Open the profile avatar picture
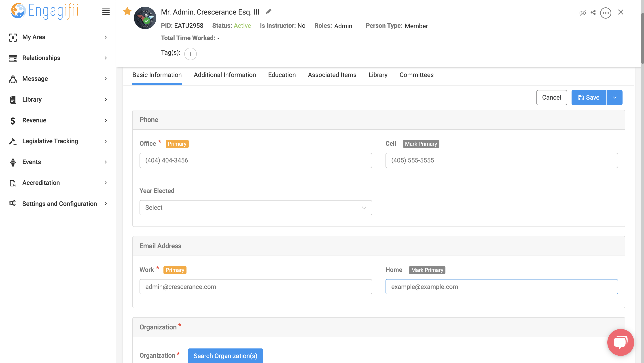This screenshot has width=644, height=363. click(145, 18)
